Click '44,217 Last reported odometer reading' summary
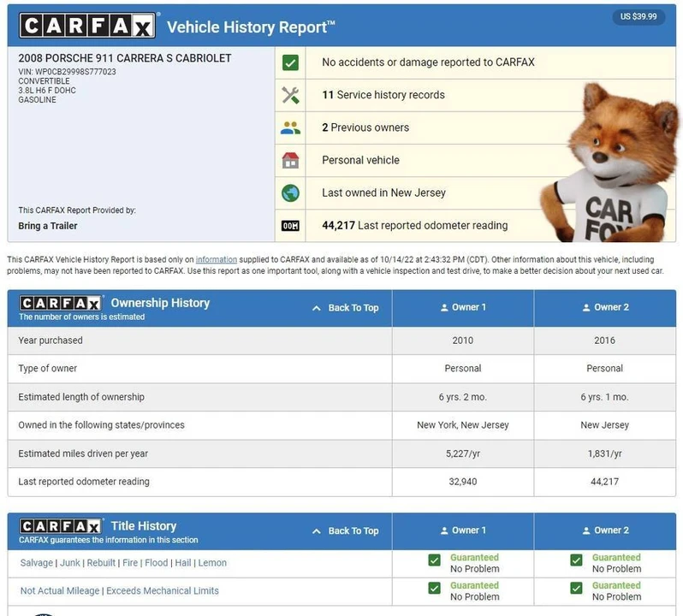 pos(414,226)
